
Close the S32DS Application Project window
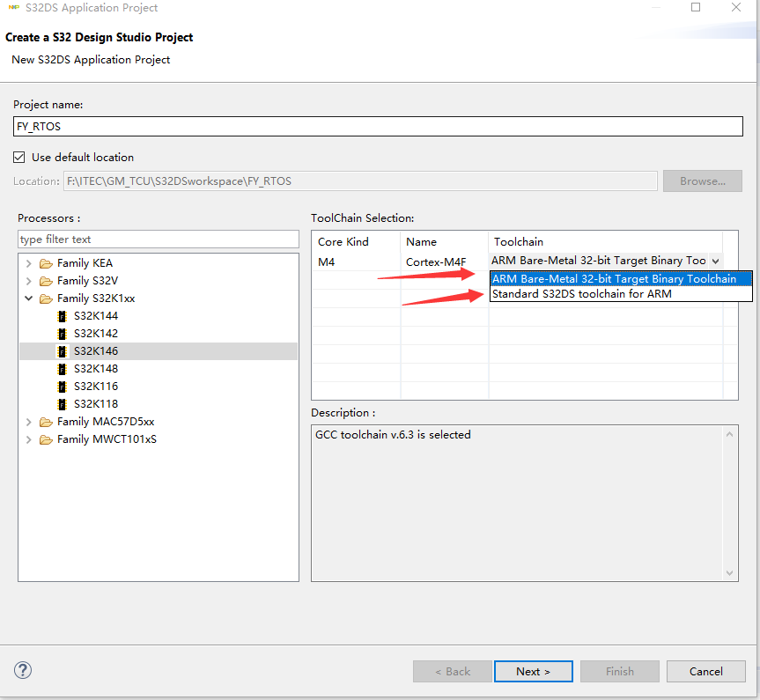coord(736,7)
